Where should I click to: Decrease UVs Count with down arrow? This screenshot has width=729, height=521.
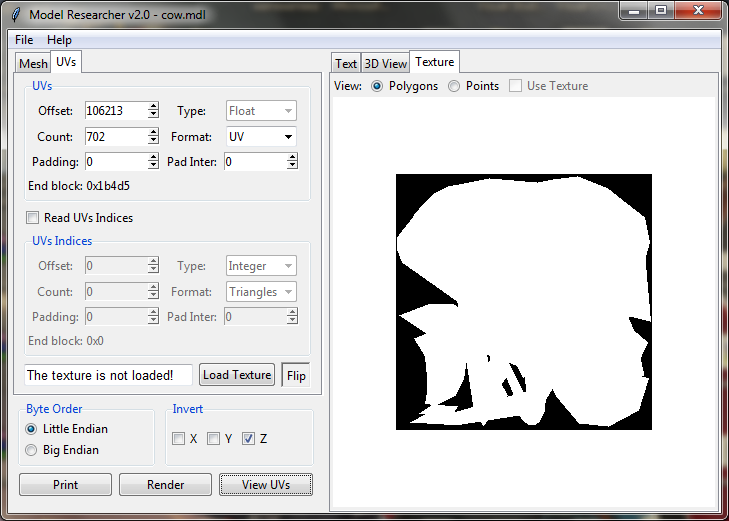pos(153,141)
